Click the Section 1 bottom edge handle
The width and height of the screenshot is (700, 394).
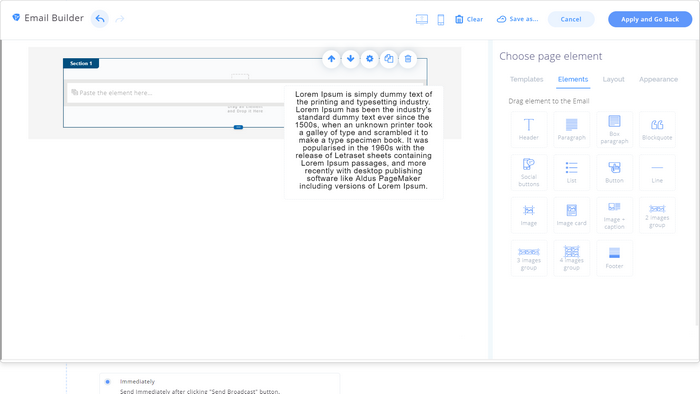tap(238, 127)
